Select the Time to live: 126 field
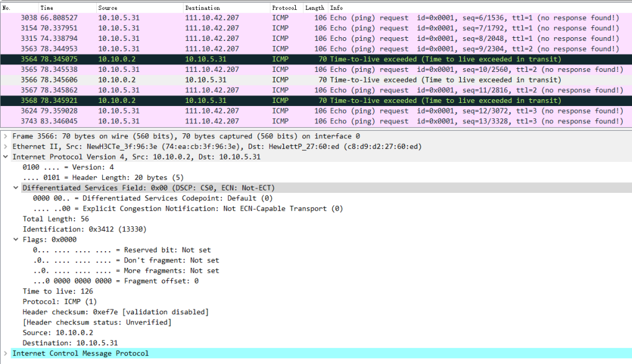 58,291
